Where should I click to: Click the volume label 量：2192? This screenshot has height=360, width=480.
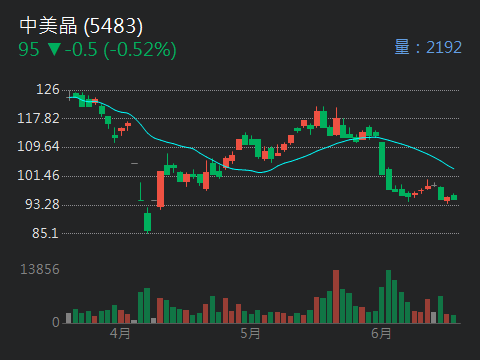pyautogui.click(x=428, y=47)
